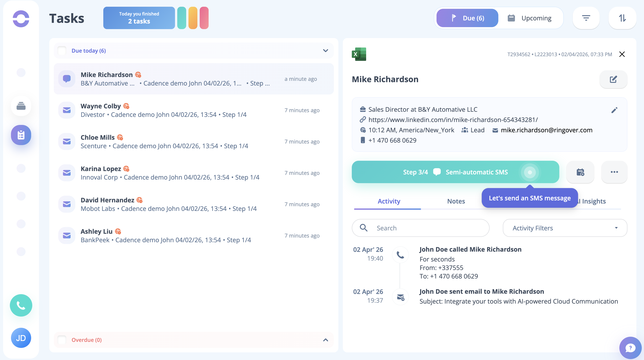Toggle to the Upcoming tasks view
The image size is (644, 360).
[530, 18]
